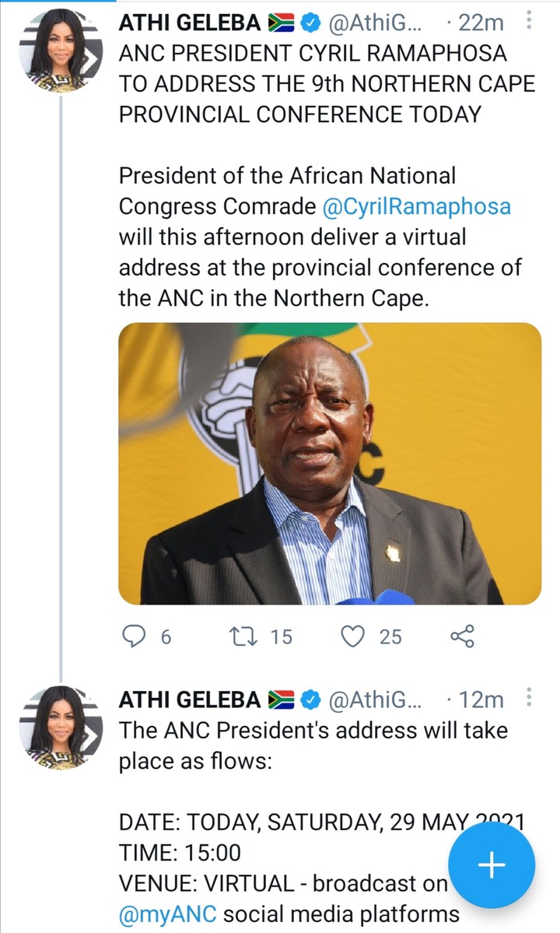Click ATHI GELEBA name on second tweet
The width and height of the screenshot is (560, 933).
(x=189, y=700)
